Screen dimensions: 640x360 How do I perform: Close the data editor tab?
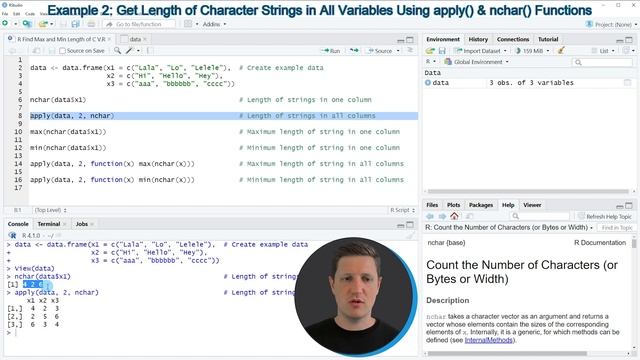[x=145, y=39]
